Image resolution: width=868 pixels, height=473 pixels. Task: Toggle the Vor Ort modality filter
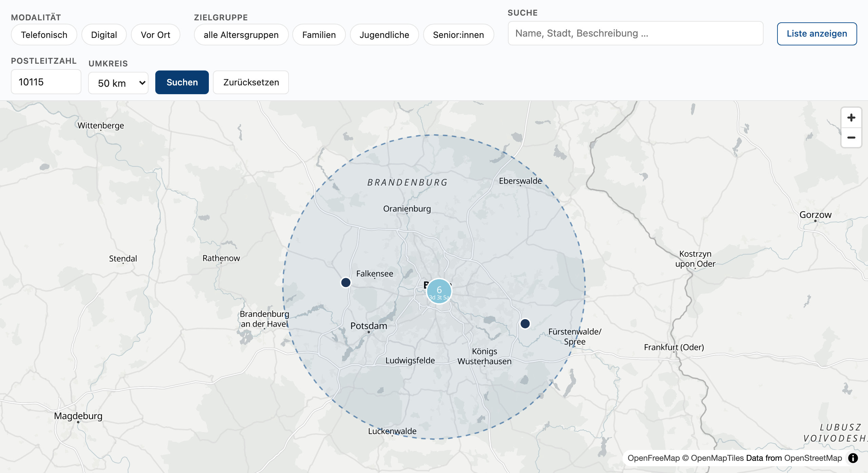click(156, 35)
